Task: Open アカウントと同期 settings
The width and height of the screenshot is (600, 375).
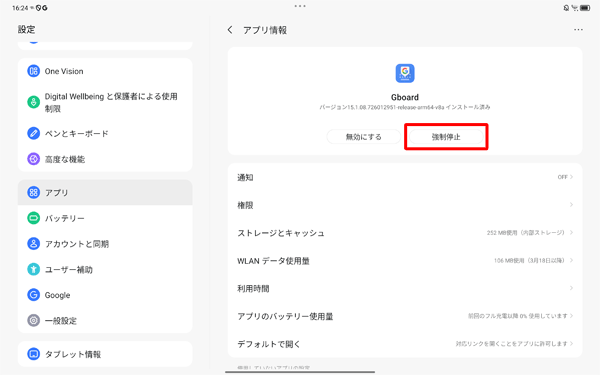Action: [x=105, y=244]
